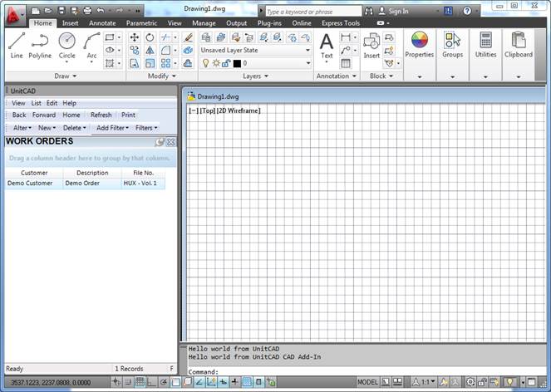Viewport: 551px width, 392px height.
Task: Open the Alter dropdown menu
Action: [x=22, y=128]
